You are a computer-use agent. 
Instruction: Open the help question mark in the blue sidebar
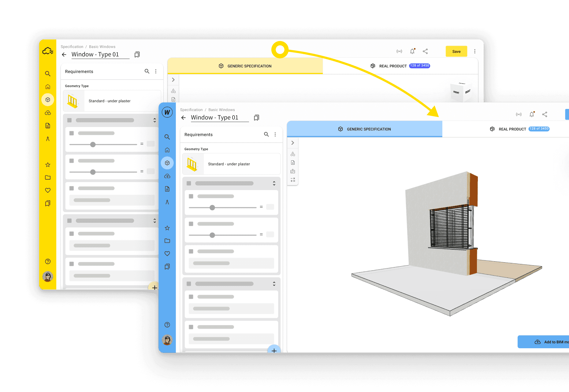point(167,325)
